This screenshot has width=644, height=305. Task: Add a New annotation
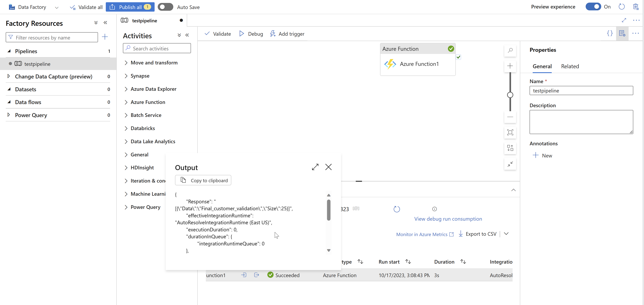click(542, 155)
